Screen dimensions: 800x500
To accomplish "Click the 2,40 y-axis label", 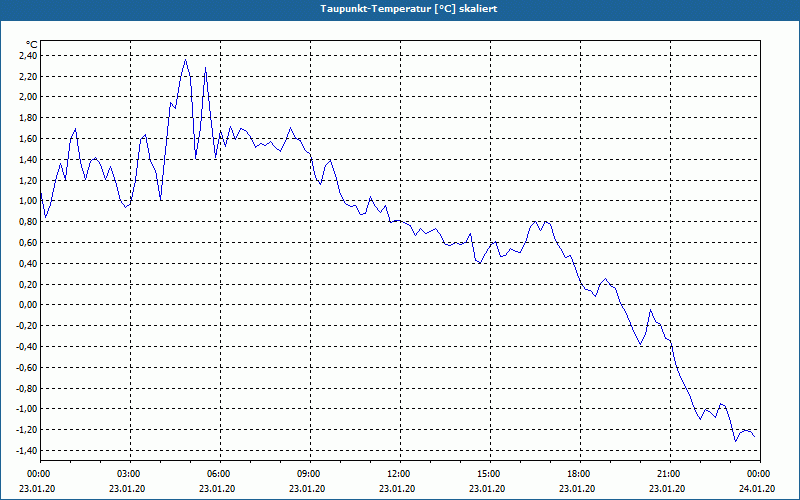I will click(x=29, y=56).
